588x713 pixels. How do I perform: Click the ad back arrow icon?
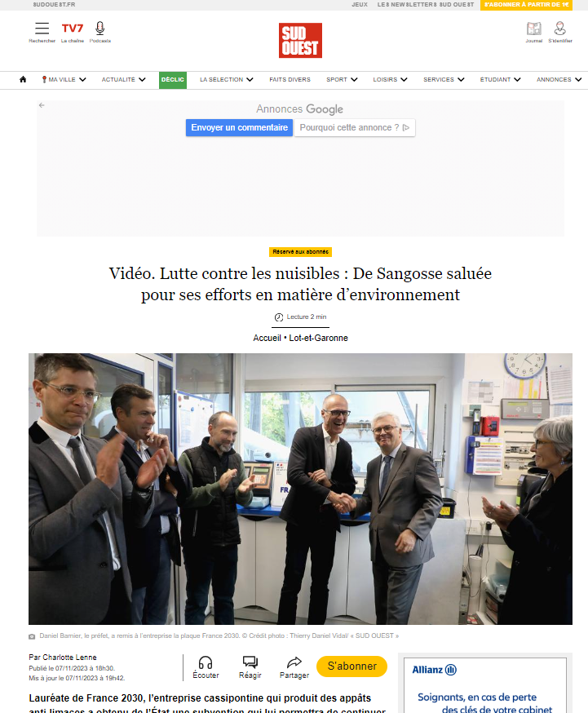42,105
